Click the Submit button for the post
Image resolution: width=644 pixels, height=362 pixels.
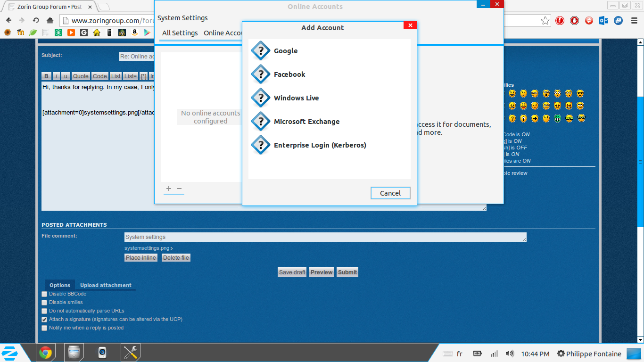[347, 272]
